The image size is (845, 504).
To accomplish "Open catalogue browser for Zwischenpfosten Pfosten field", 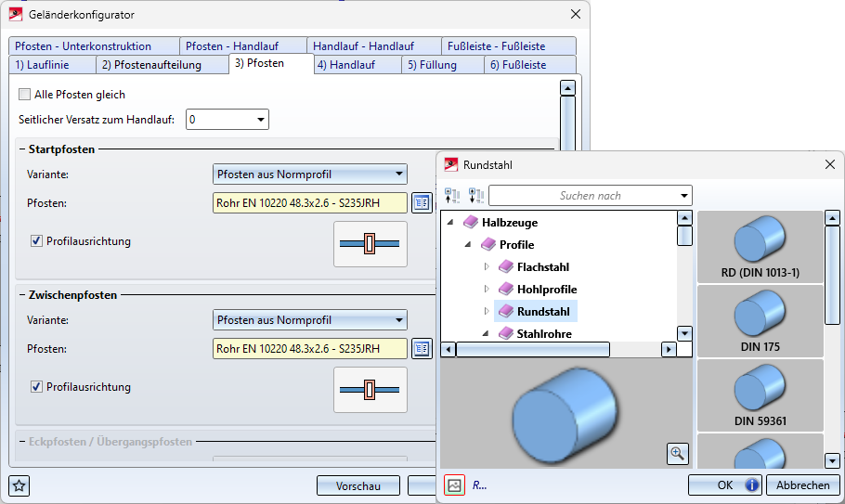I will 422,349.
